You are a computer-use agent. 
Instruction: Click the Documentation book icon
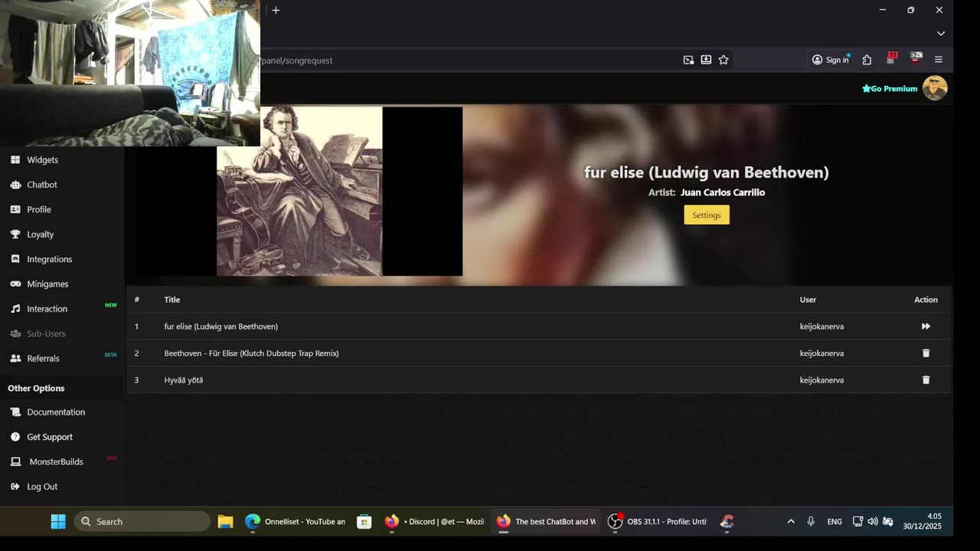15,412
